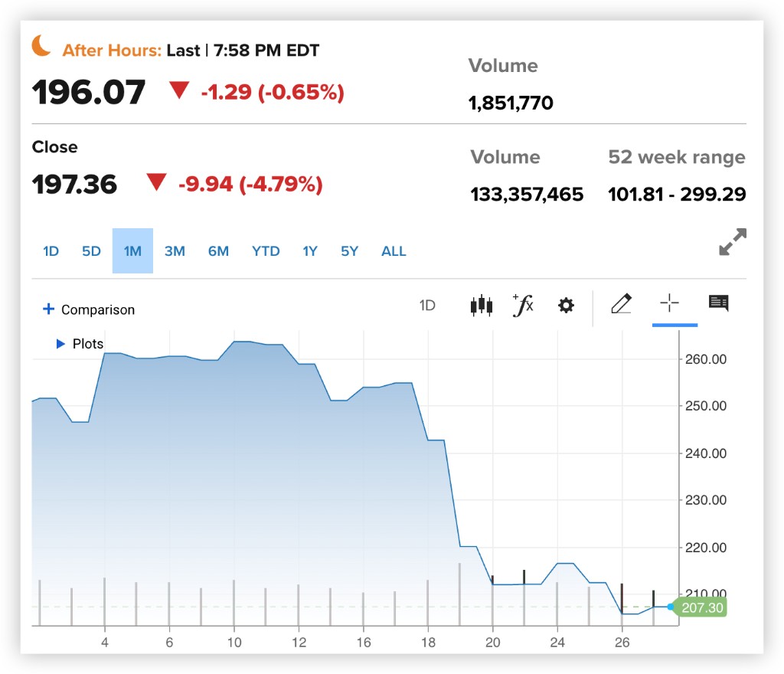Choose the 5Y time range
Viewport: 784px width, 674px height.
coord(349,251)
